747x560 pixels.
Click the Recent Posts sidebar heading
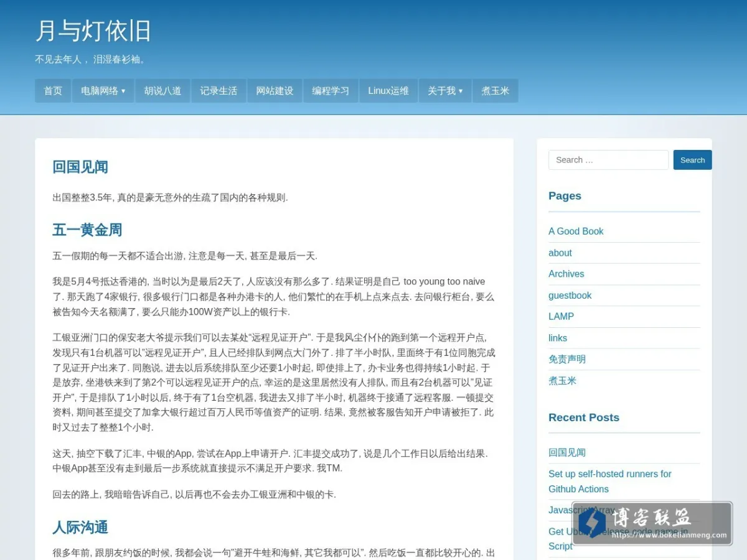584,418
